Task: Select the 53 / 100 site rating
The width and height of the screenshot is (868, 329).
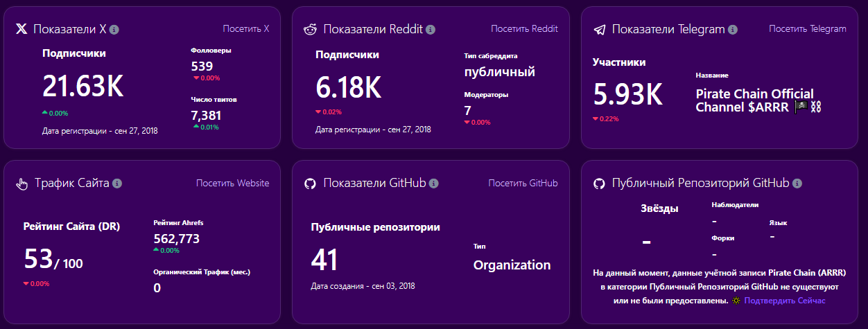Action: tap(53, 258)
